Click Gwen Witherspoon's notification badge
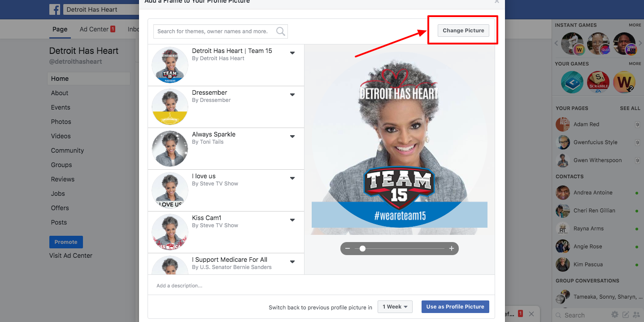Screen dimensions: 644x322 pyautogui.click(x=637, y=160)
